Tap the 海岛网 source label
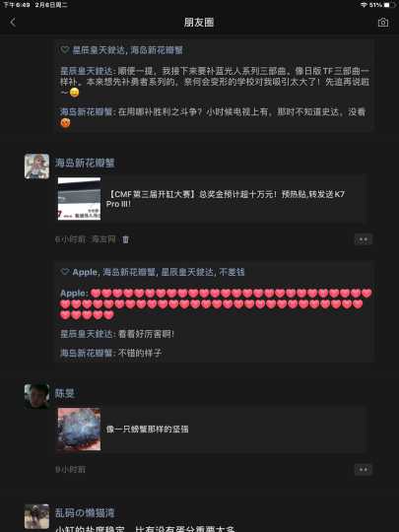Screen dimensions: 399x532 point(103,239)
